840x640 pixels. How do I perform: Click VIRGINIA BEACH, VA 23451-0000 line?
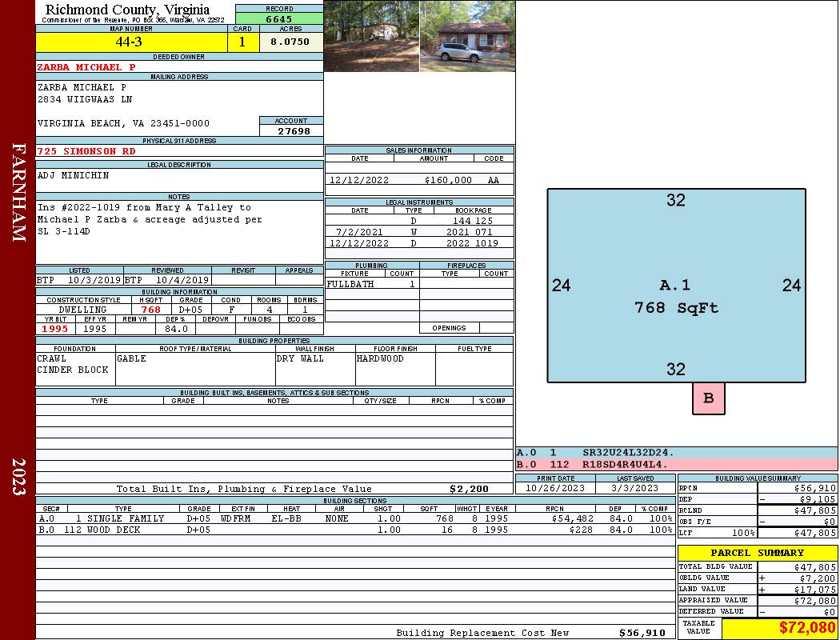tap(123, 123)
